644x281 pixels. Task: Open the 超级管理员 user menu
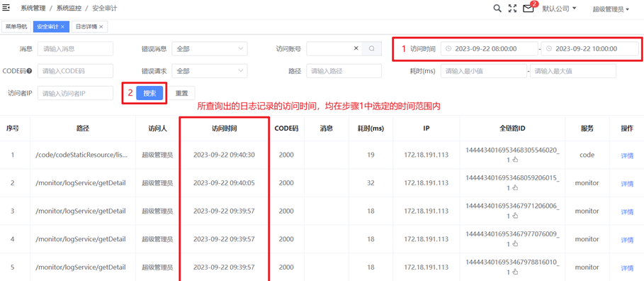click(611, 9)
